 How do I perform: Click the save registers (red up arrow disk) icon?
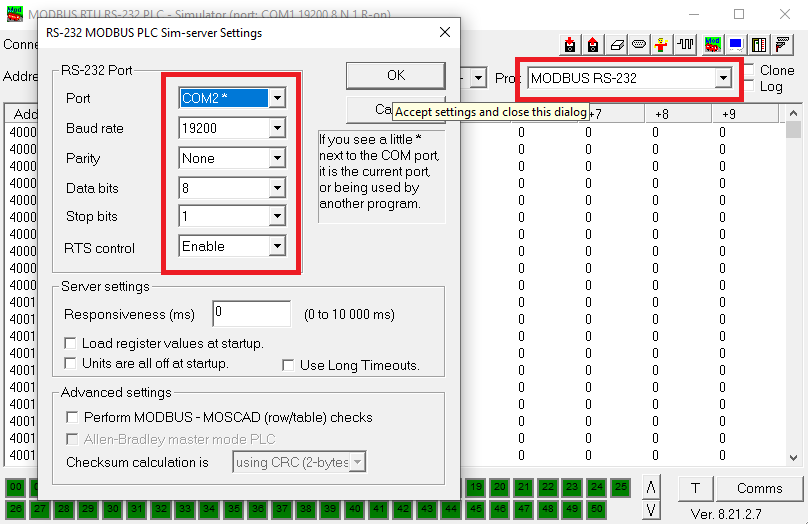click(x=593, y=45)
